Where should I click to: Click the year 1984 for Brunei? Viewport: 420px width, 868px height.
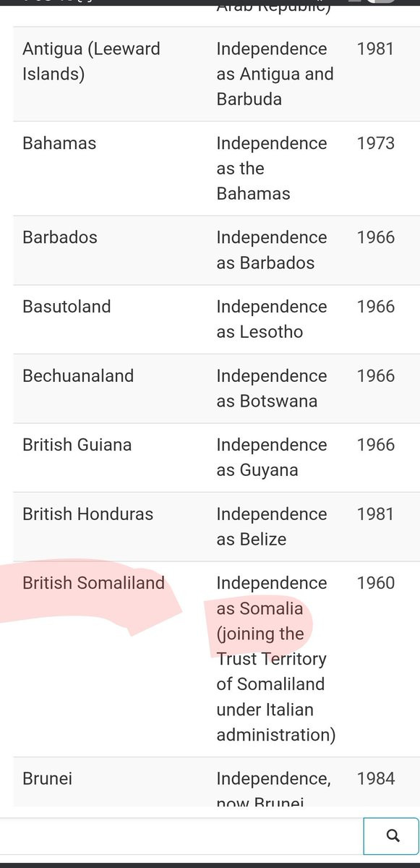coord(376,779)
